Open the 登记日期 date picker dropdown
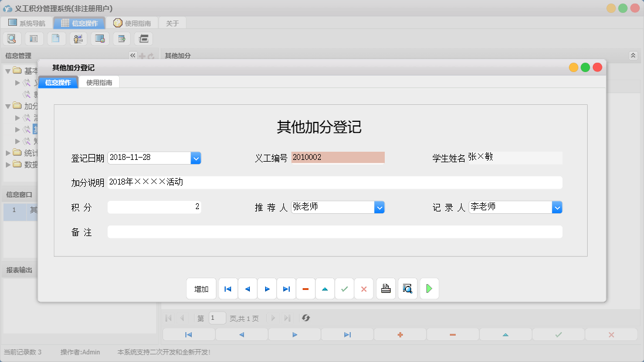Image resolution: width=644 pixels, height=362 pixels. (x=196, y=158)
